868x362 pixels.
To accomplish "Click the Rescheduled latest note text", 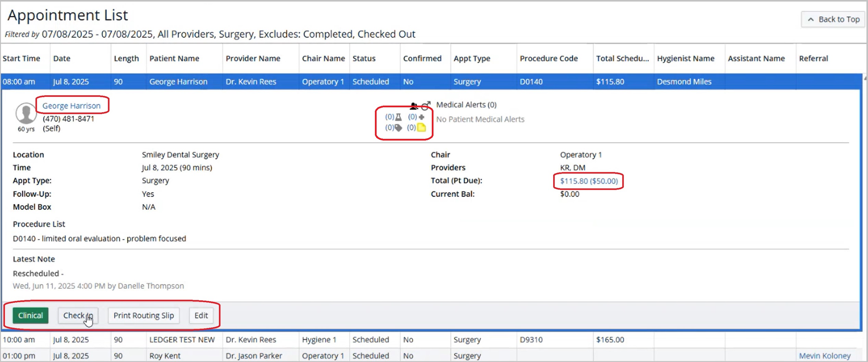I will 38,274.
